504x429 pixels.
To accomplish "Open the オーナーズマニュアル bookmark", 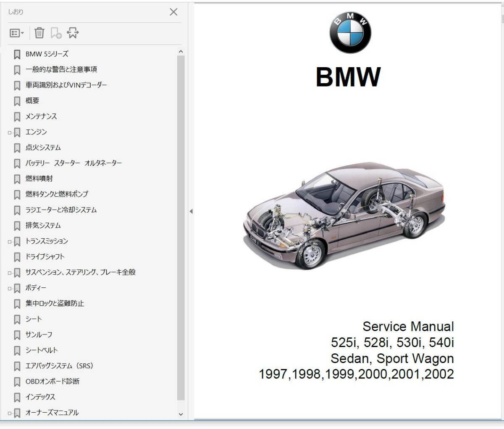I will [52, 413].
